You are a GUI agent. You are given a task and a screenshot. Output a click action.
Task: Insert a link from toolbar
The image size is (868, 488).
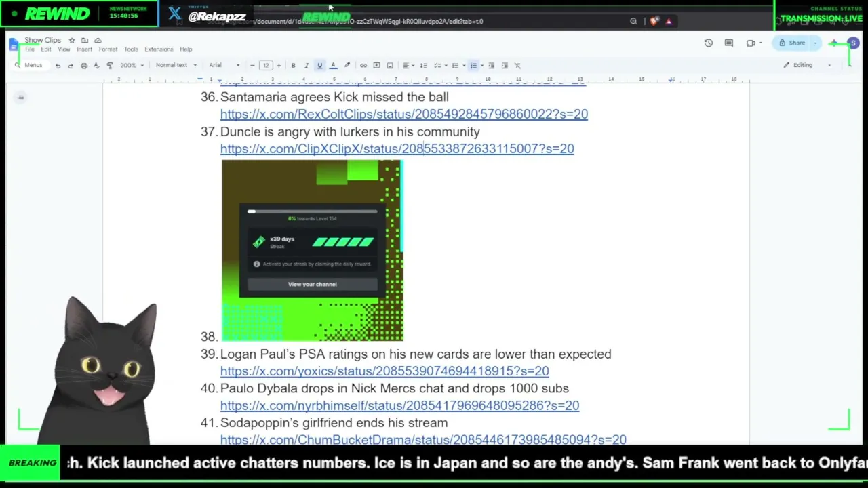(x=363, y=66)
